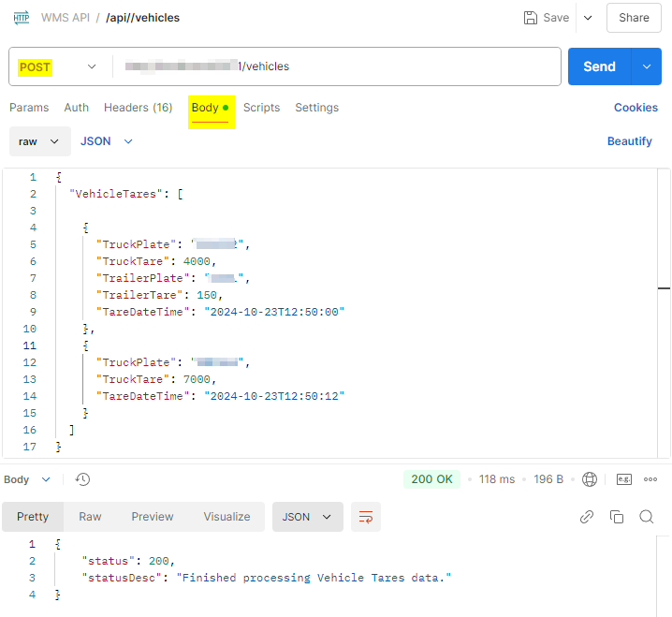672x617 pixels.
Task: Click the network globe icon
Action: [x=590, y=479]
